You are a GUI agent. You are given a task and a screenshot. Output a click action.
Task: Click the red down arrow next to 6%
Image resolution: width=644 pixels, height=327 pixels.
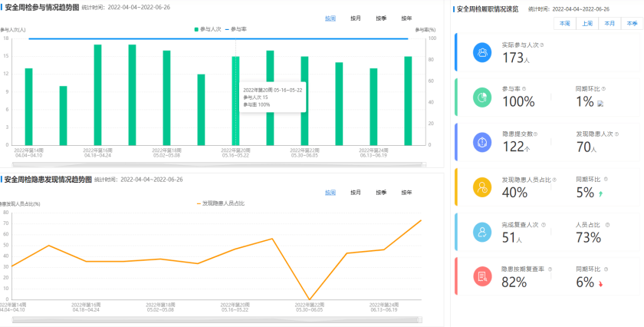click(x=600, y=284)
